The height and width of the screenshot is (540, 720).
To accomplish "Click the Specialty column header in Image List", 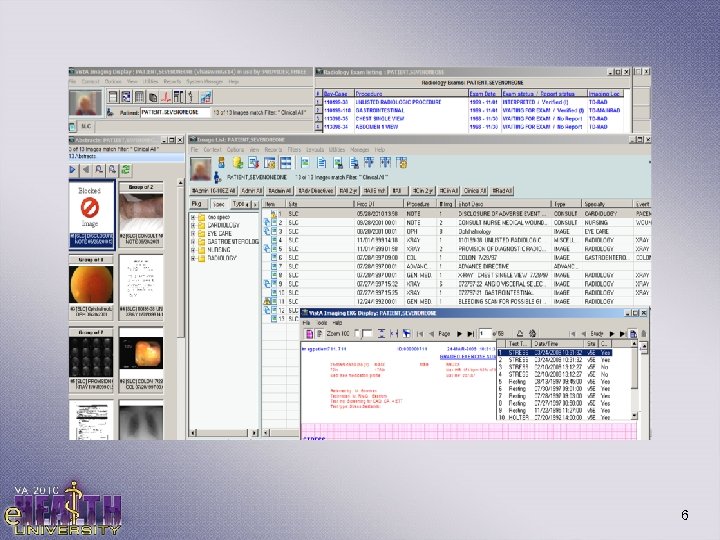I will [x=608, y=204].
